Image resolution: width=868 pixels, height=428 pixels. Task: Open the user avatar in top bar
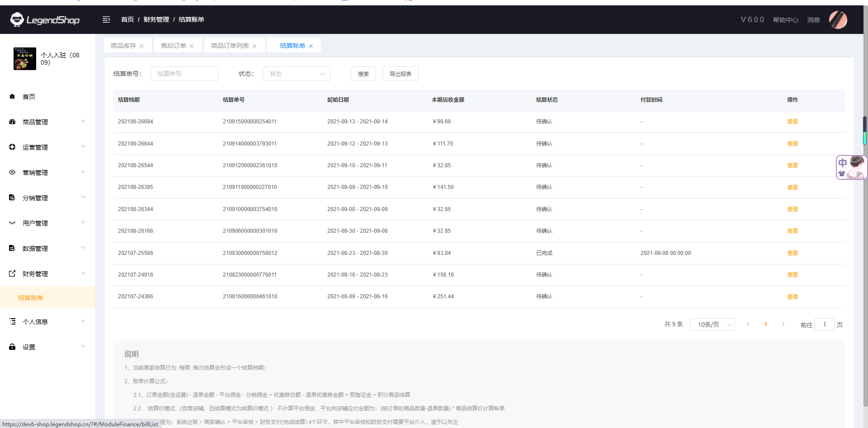point(838,20)
